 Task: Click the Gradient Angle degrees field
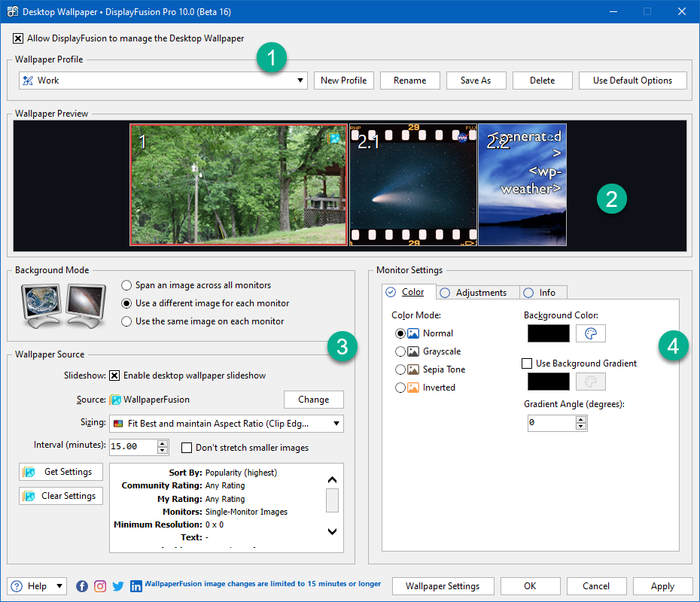pos(551,423)
